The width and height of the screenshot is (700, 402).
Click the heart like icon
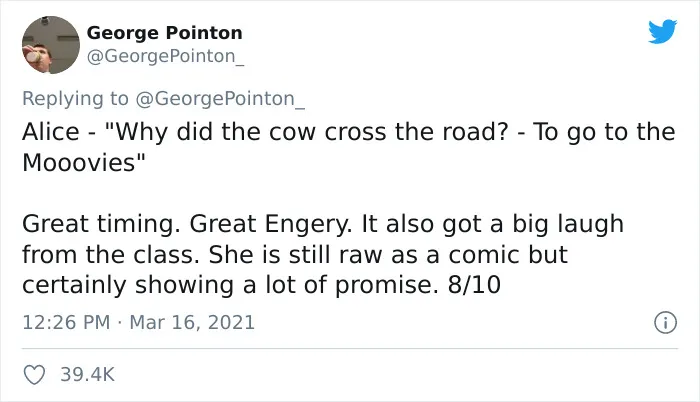click(34, 375)
